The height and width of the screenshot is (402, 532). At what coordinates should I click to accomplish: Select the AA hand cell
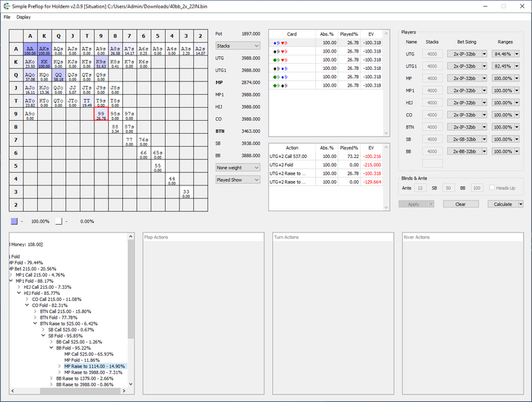(x=30, y=49)
